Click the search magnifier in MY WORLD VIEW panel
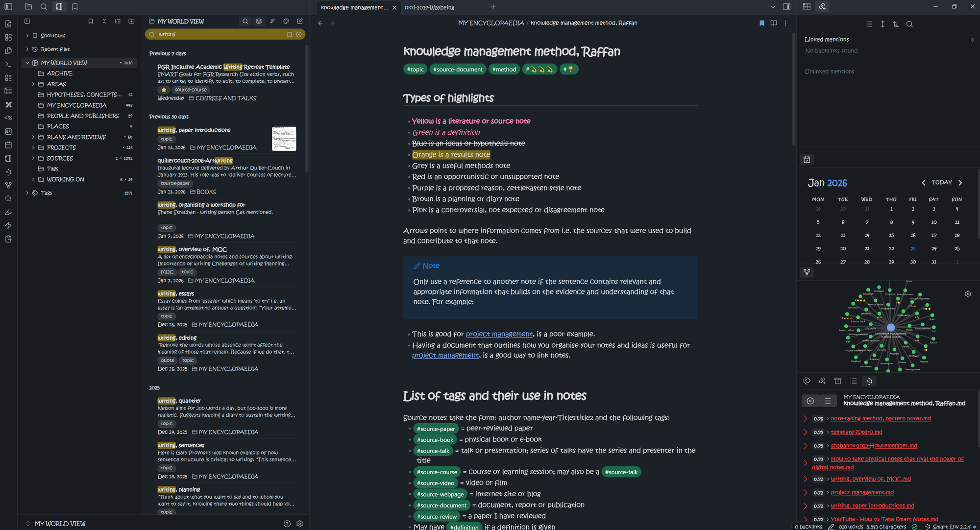 [x=245, y=22]
